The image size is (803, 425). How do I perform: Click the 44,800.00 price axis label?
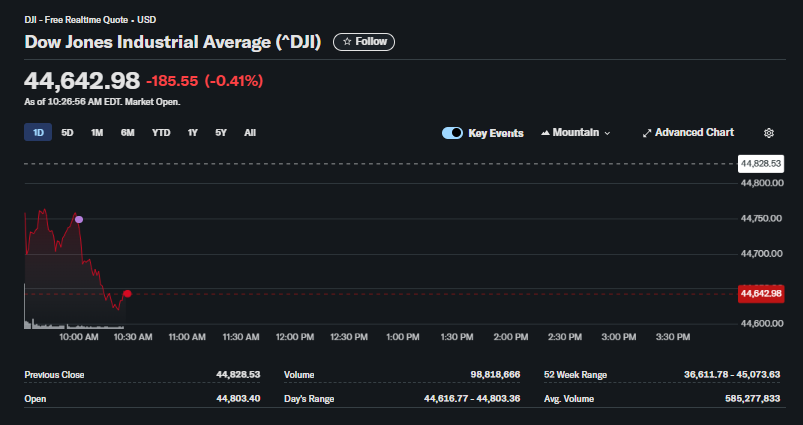762,183
